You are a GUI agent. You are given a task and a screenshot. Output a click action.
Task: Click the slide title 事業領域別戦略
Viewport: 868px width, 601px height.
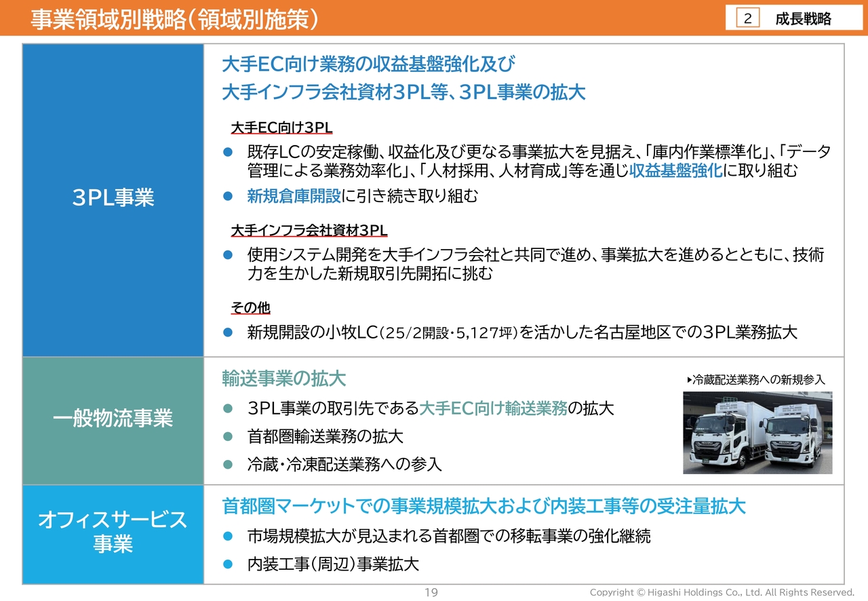(175, 19)
